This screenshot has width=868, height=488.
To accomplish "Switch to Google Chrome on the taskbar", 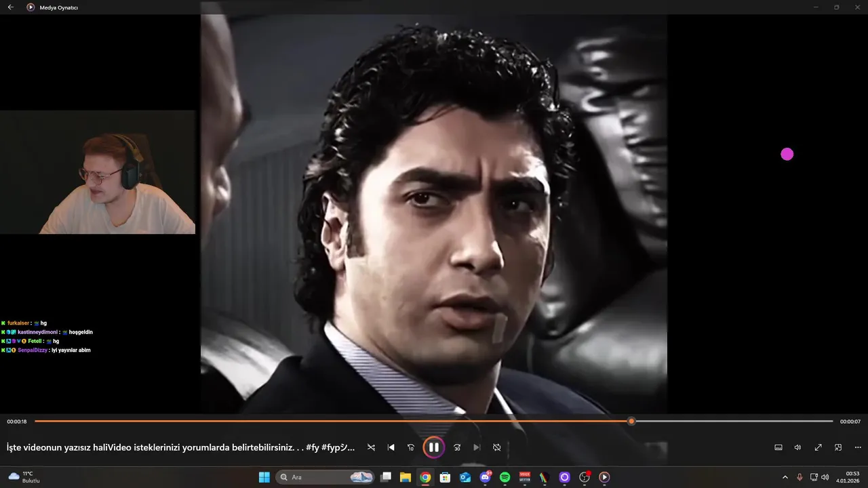I will tap(425, 477).
